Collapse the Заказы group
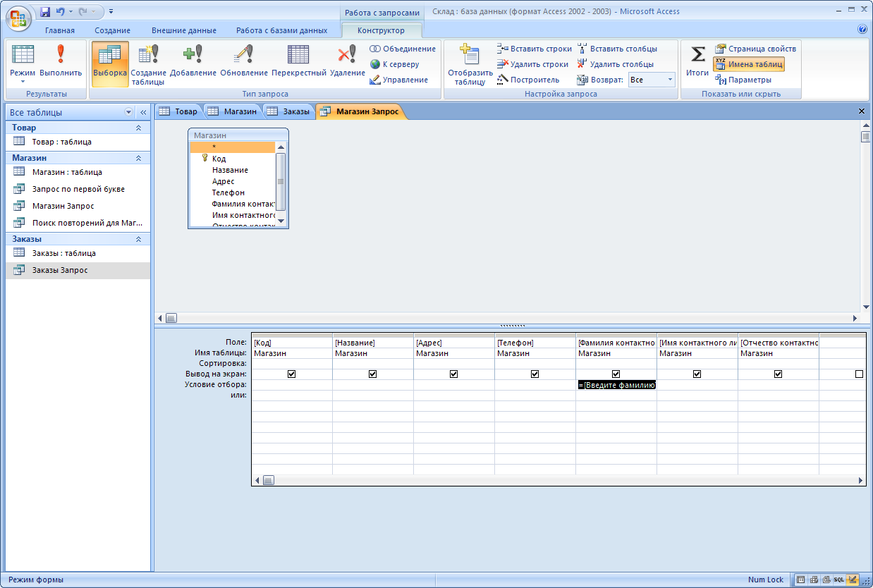 (x=138, y=239)
